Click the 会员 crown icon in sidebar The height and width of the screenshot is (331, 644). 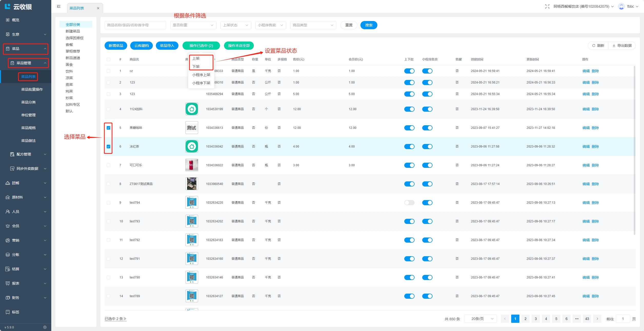[x=8, y=226]
